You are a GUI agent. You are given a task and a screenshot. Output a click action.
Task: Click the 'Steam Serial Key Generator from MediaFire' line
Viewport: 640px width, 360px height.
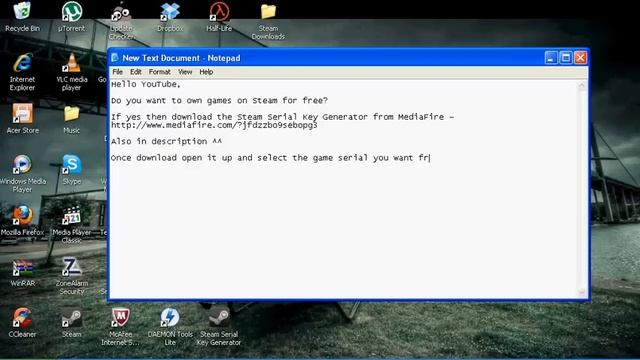(x=282, y=117)
